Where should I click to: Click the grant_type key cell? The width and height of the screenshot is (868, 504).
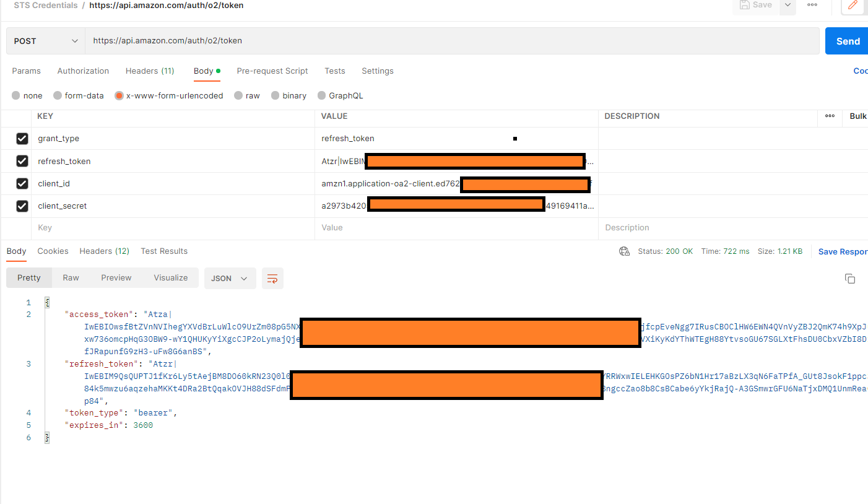point(173,139)
